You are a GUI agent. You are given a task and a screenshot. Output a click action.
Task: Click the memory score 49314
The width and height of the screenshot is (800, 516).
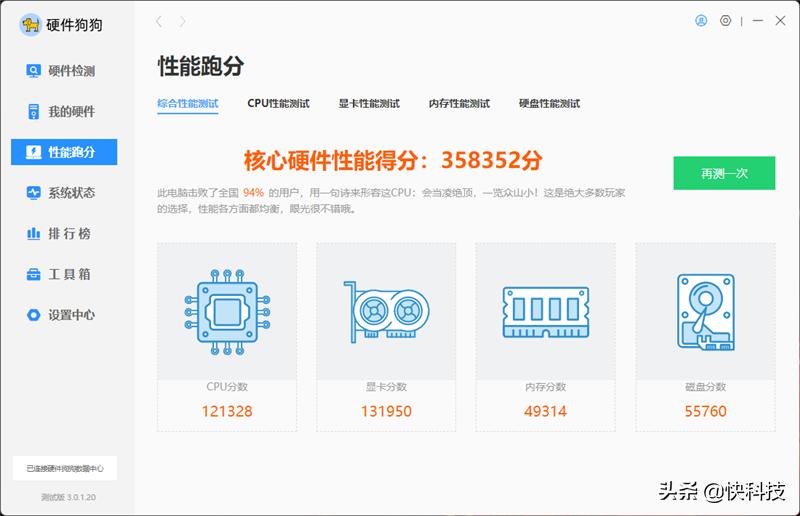point(545,411)
